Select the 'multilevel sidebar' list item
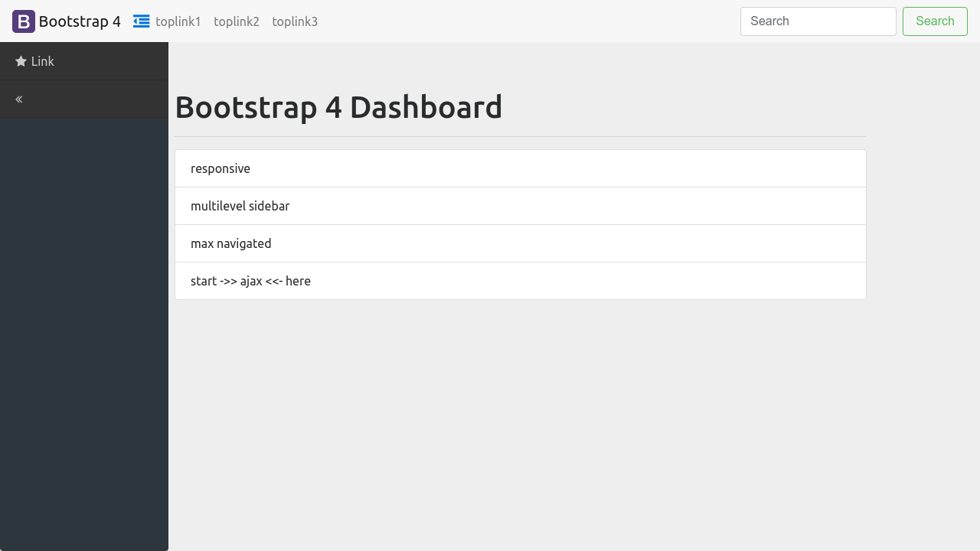Image resolution: width=980 pixels, height=551 pixels. pyautogui.click(x=521, y=206)
